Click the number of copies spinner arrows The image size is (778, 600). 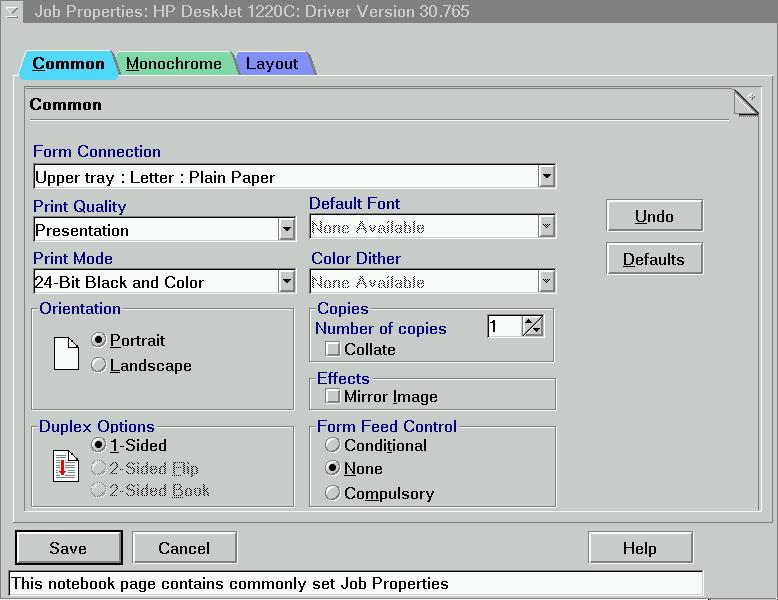533,326
